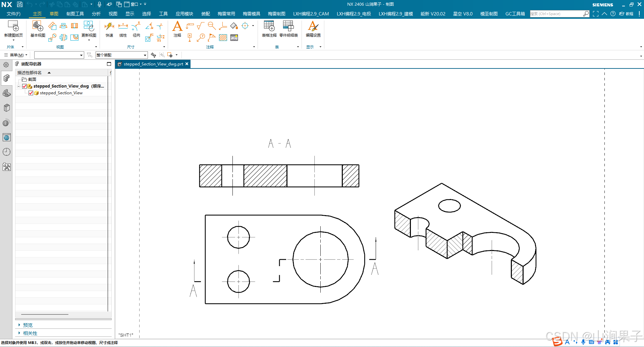
Task: Toggle full screen mode icon
Action: [596, 14]
